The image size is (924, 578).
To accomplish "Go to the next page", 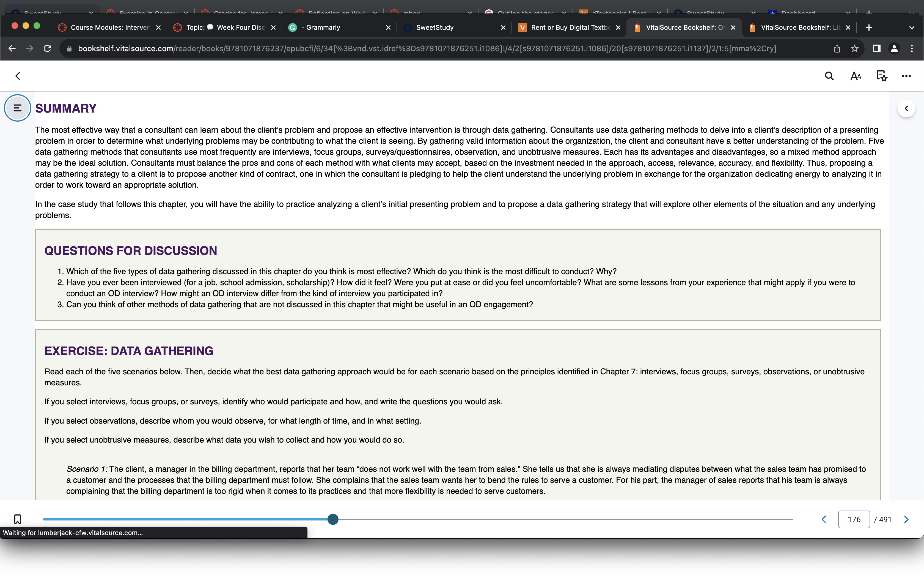I will click(x=906, y=519).
